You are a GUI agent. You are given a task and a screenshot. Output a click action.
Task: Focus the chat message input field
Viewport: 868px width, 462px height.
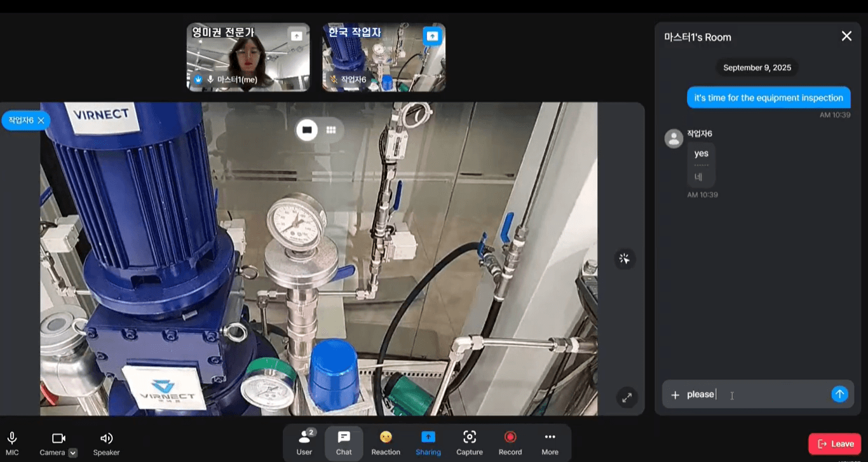[x=756, y=395]
